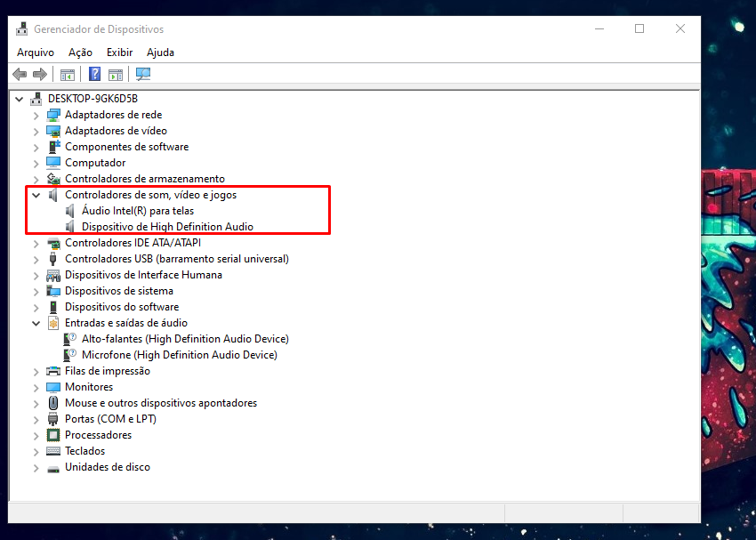The image size is (756, 540).
Task: Click the Dispositivos de Interface Humana icon
Action: click(53, 275)
